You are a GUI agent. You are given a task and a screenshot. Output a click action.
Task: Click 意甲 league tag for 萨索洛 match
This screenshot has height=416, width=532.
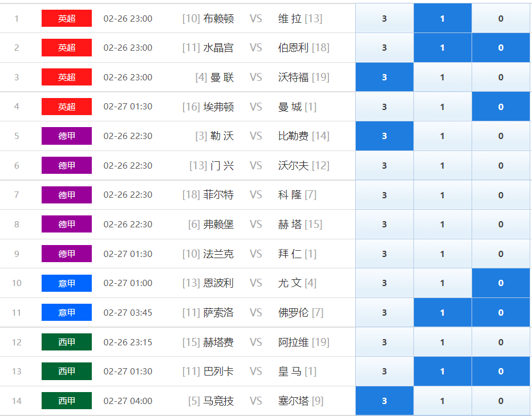tap(67, 312)
